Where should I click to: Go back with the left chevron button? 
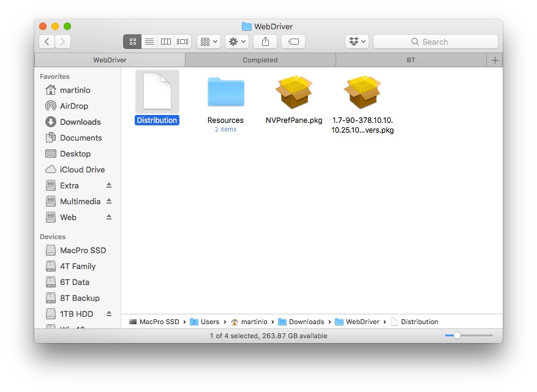click(47, 42)
